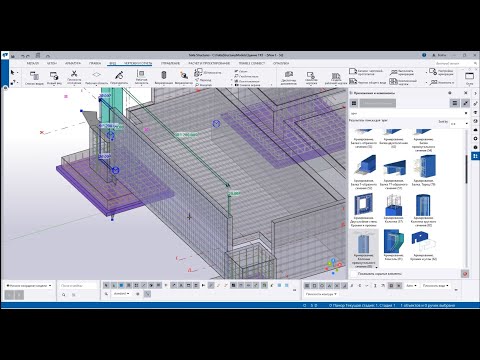Open the Плоскость контура dropdown

[321, 294]
